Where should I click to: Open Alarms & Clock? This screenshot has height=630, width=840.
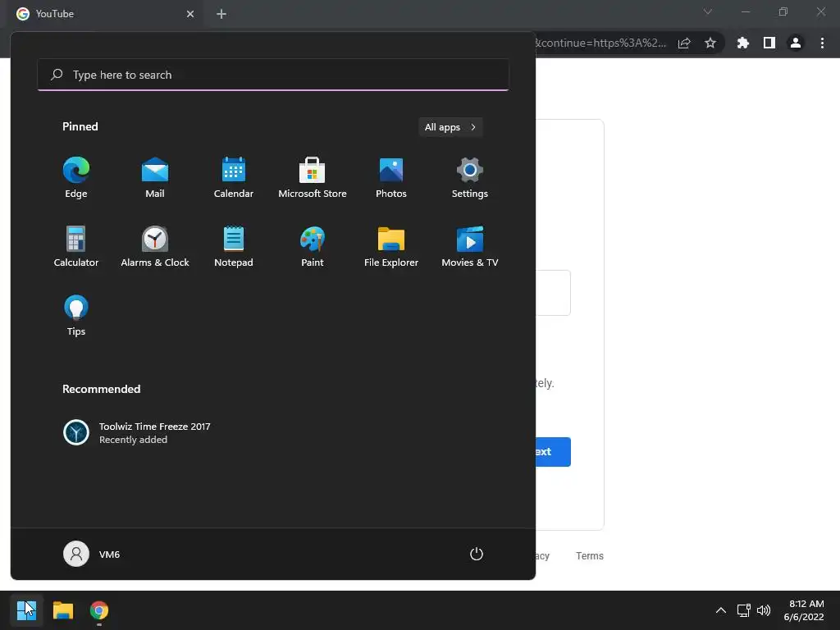point(155,246)
